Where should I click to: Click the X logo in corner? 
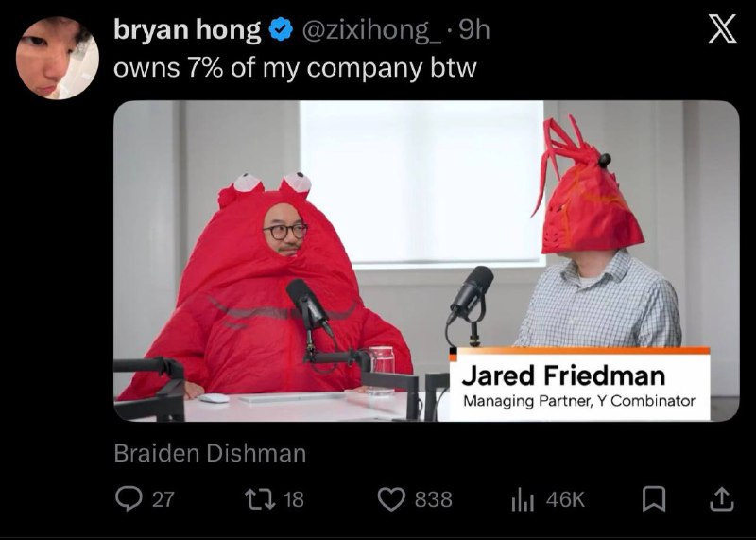point(722,28)
